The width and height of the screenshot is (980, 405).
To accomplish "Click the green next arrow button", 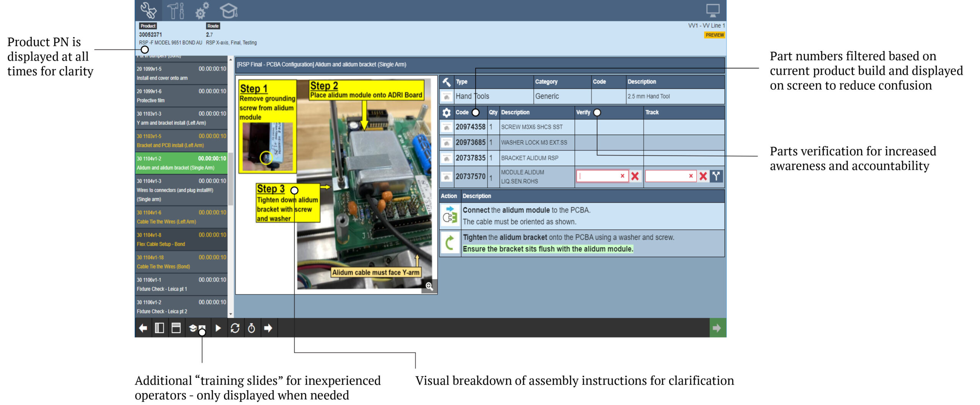I will pyautogui.click(x=717, y=328).
